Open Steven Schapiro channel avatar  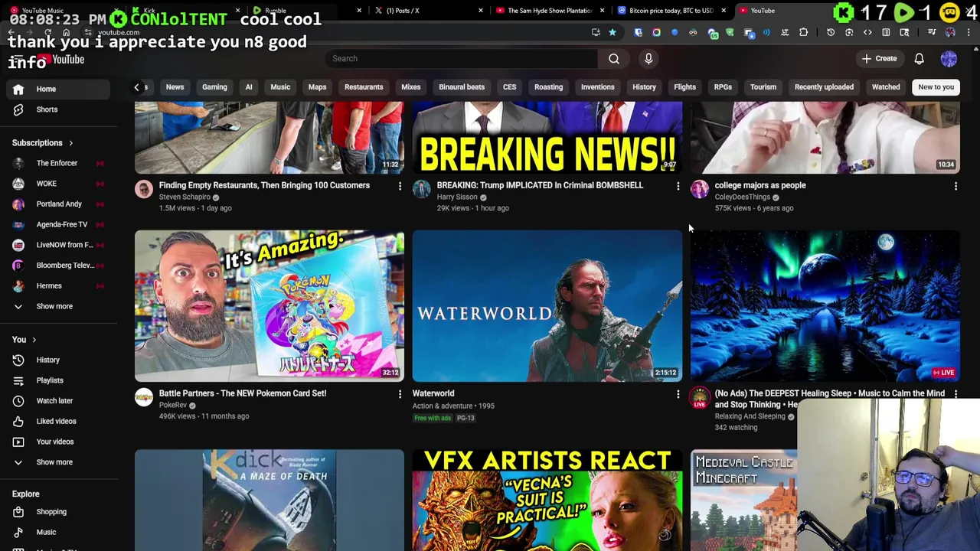coord(144,189)
